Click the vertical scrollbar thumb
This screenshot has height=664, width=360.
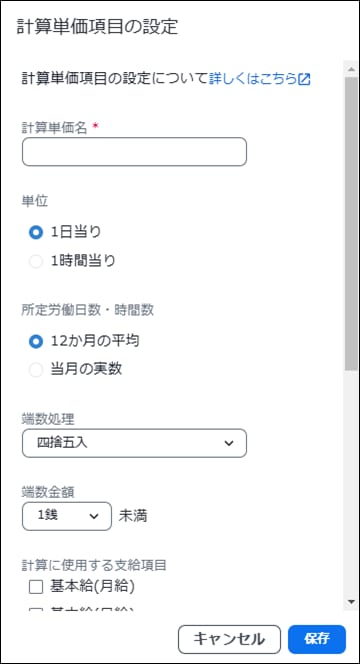point(351,223)
